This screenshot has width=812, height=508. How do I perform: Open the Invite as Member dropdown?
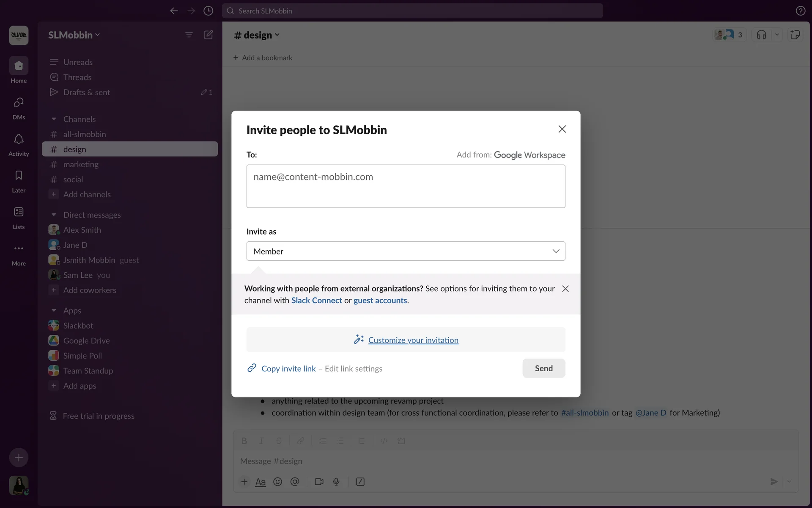(x=406, y=251)
